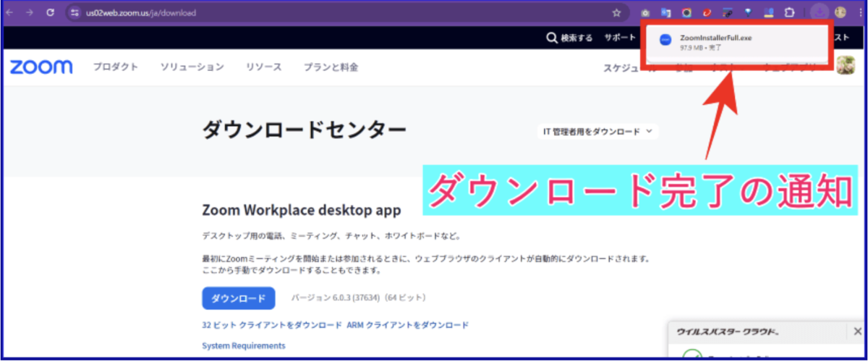Open the camera screenshot extension

[646, 12]
